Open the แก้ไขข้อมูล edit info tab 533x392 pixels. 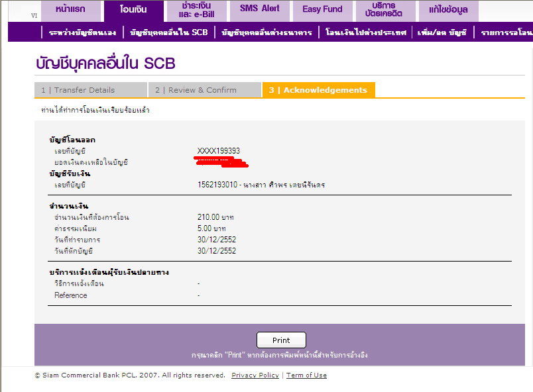click(448, 11)
